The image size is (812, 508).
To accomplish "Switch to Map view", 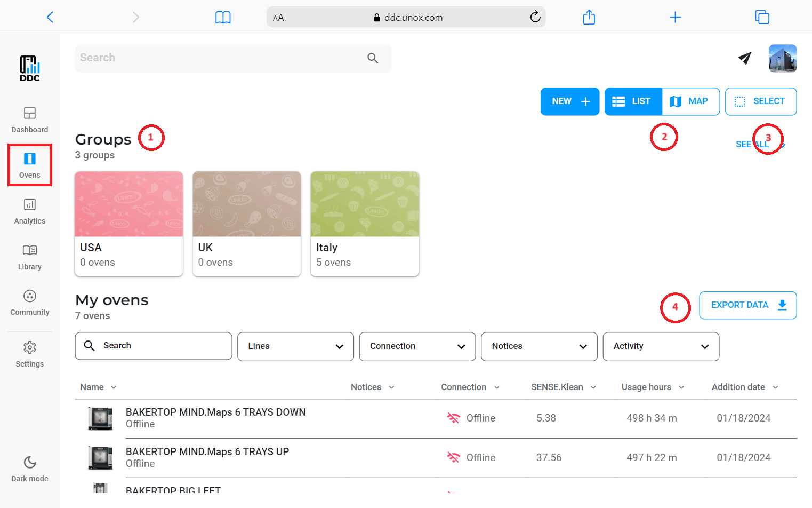I will (x=690, y=101).
